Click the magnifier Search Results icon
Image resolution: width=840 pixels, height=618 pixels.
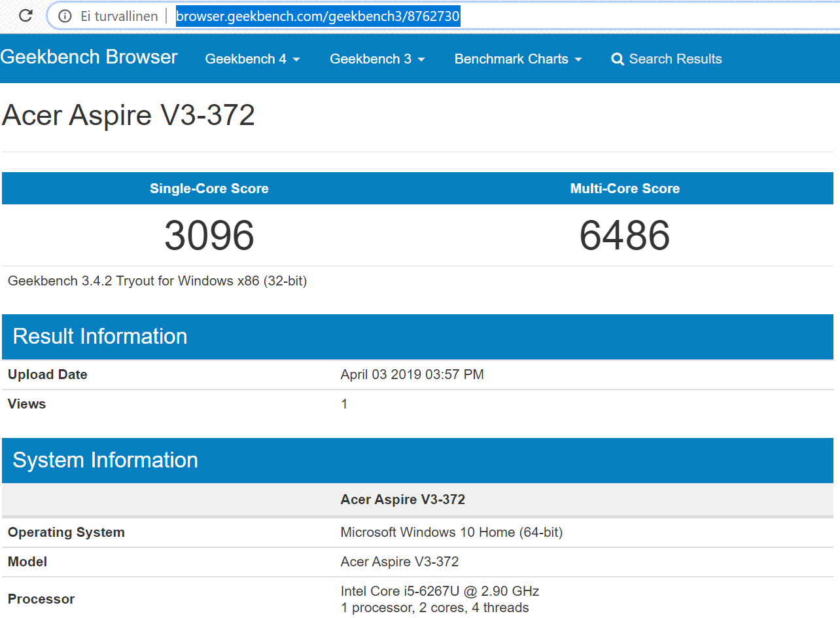[618, 60]
